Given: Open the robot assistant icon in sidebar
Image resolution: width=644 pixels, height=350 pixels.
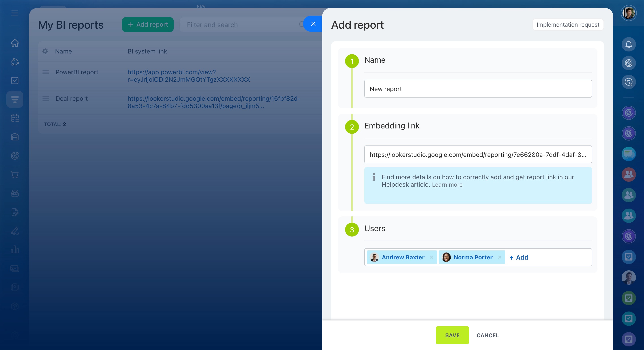Looking at the screenshot, I should [15, 193].
